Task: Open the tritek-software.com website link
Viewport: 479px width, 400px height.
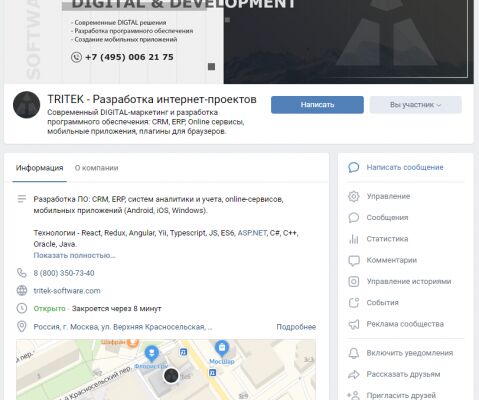Action: [67, 291]
